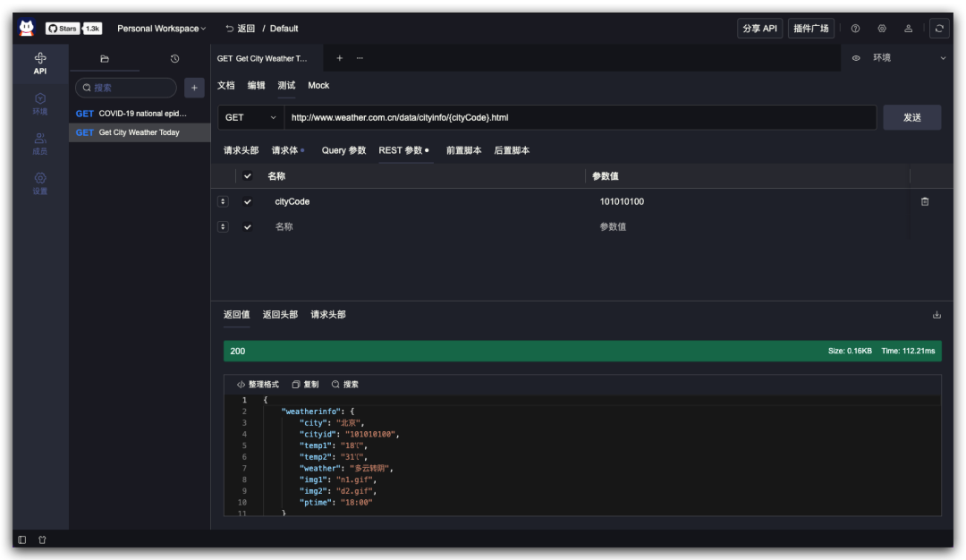Copy the response body using 复制
Screen dimensions: 966x560
[305, 384]
